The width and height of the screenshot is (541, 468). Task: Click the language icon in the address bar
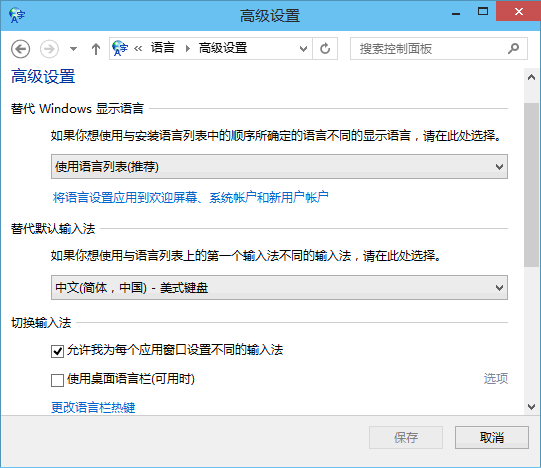[120, 48]
